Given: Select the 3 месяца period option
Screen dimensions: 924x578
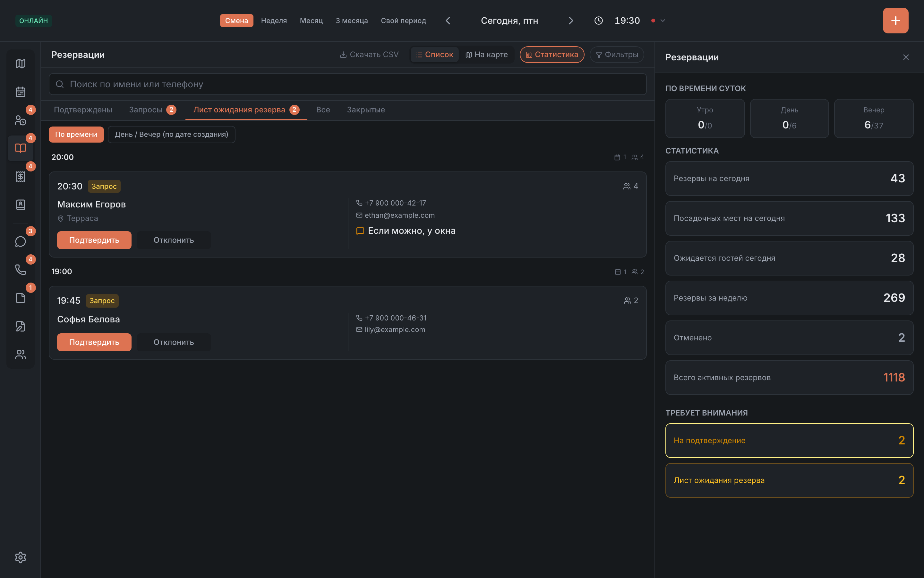Looking at the screenshot, I should 352,21.
